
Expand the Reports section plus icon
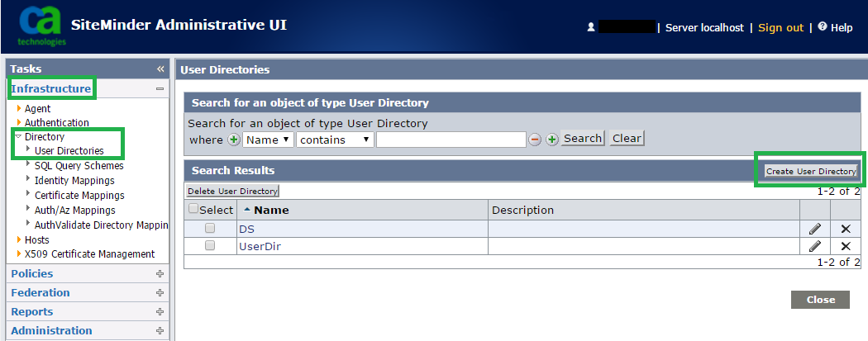[x=160, y=312]
